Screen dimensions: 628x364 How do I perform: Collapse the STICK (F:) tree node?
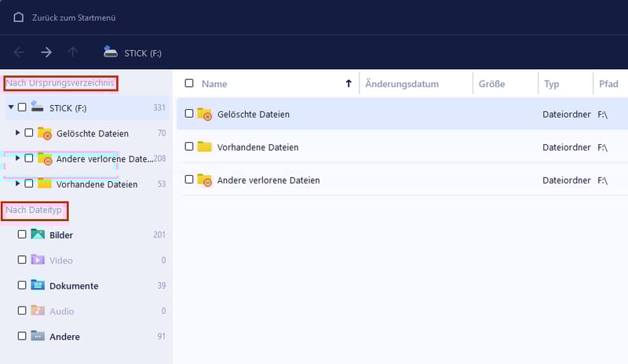click(x=10, y=107)
